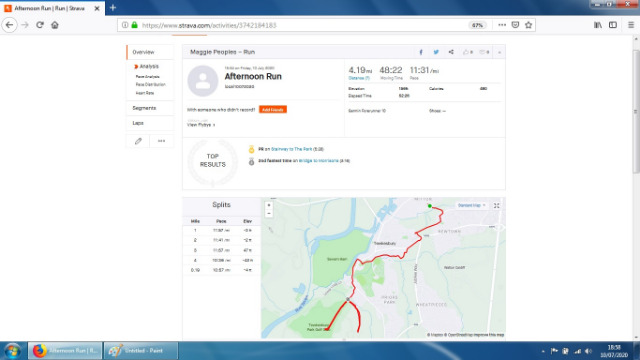Click the URL address field
640x360 pixels.
[x=302, y=25]
